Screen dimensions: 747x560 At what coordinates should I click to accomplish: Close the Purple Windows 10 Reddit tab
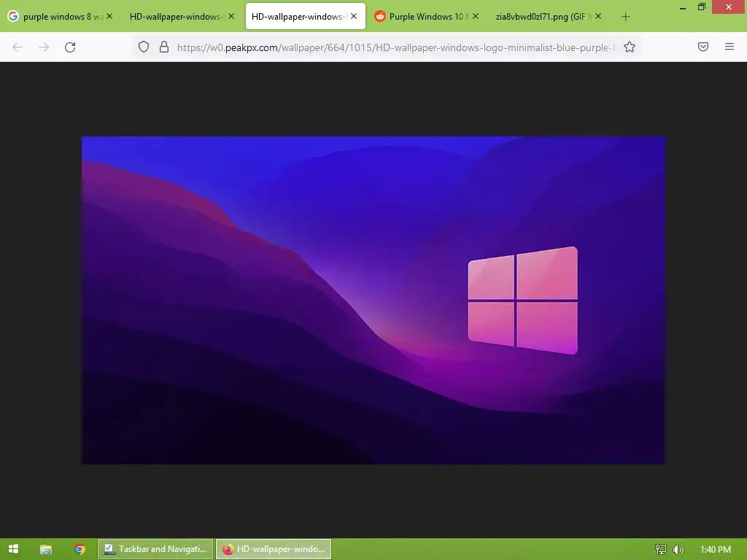[x=476, y=16]
